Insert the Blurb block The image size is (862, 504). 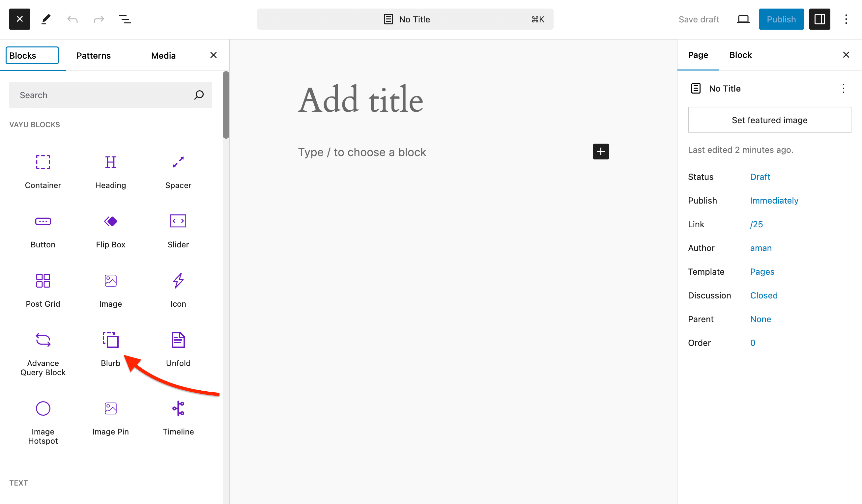(x=110, y=349)
